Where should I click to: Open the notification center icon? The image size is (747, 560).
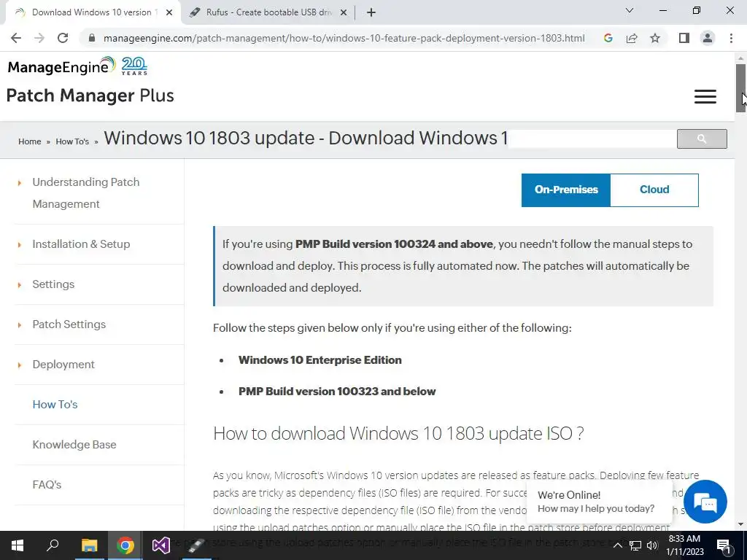pos(724,546)
